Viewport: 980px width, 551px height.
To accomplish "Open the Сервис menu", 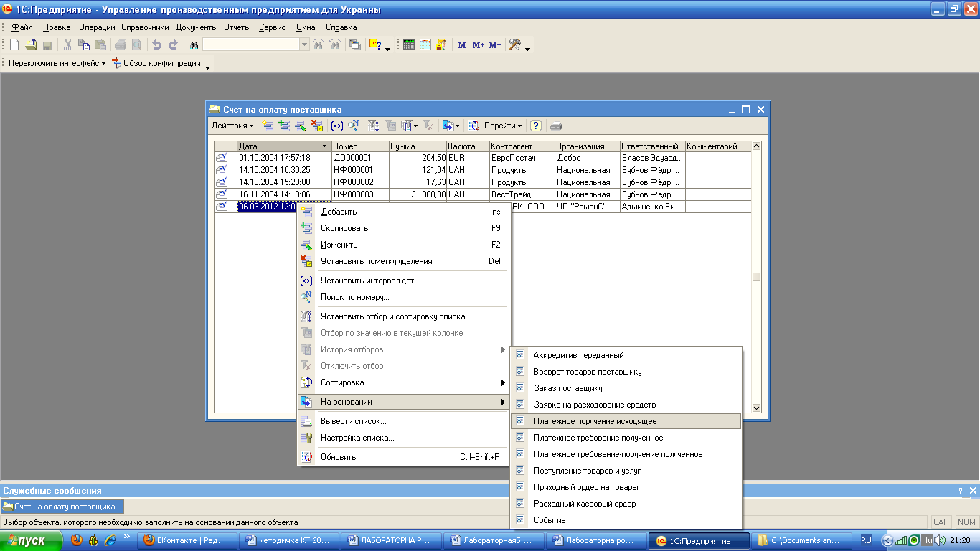I will pos(272,27).
